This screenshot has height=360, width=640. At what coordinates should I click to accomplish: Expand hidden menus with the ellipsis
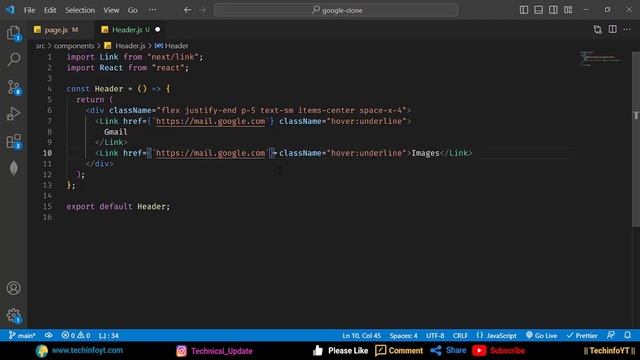pos(152,10)
